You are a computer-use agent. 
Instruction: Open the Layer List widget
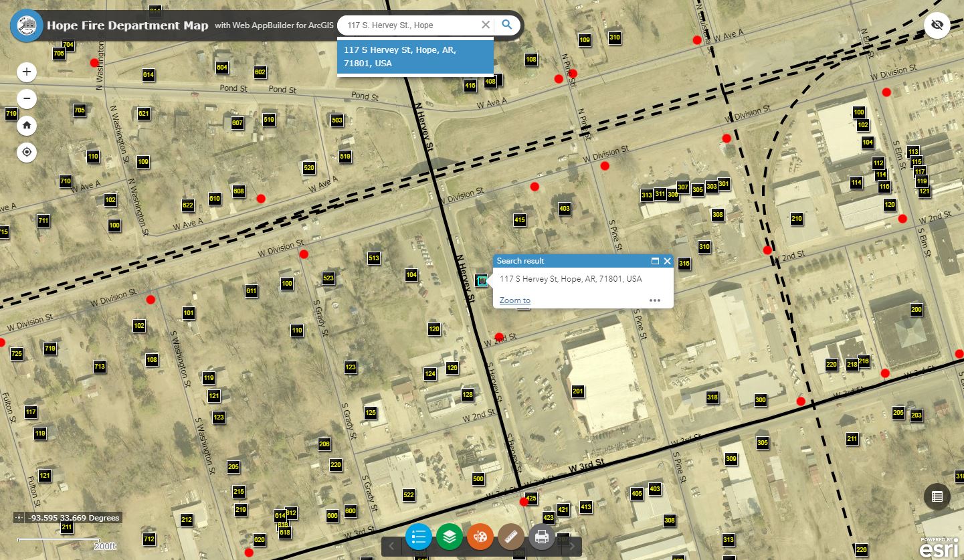coord(449,536)
